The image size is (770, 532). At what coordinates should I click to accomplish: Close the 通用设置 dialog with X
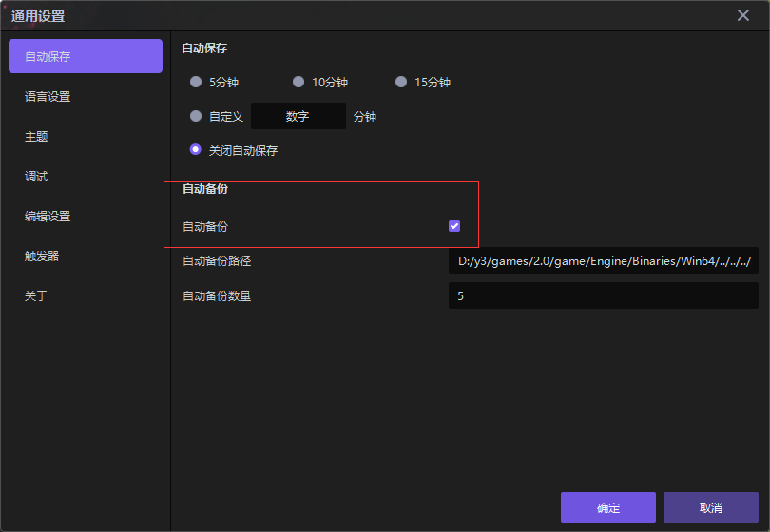[x=743, y=15]
